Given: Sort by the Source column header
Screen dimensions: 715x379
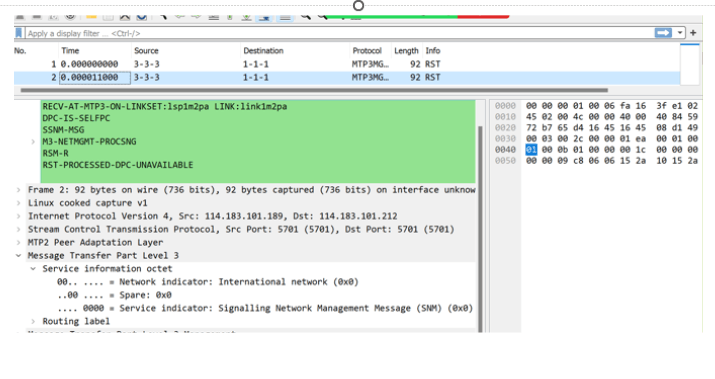Looking at the screenshot, I should 146,51.
